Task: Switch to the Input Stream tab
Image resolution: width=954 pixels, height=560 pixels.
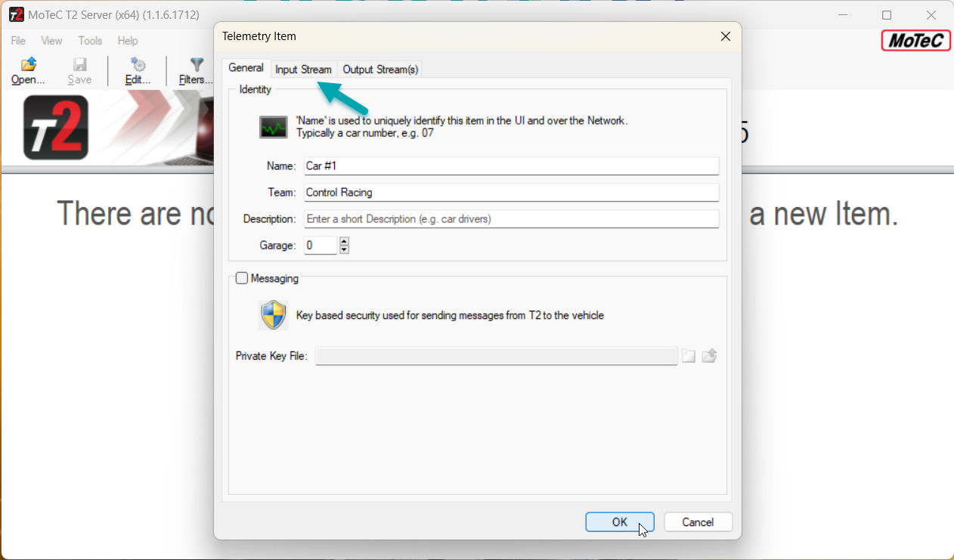Action: coord(303,70)
